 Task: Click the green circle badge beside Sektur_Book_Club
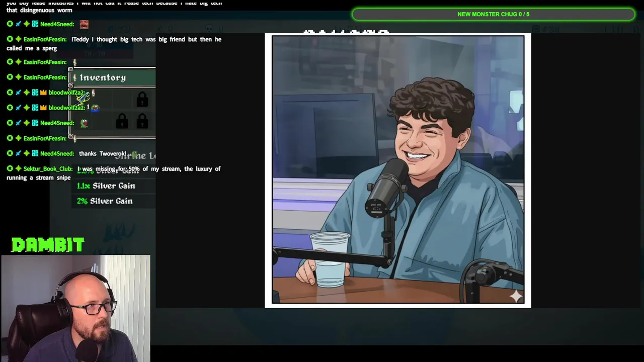point(10,169)
